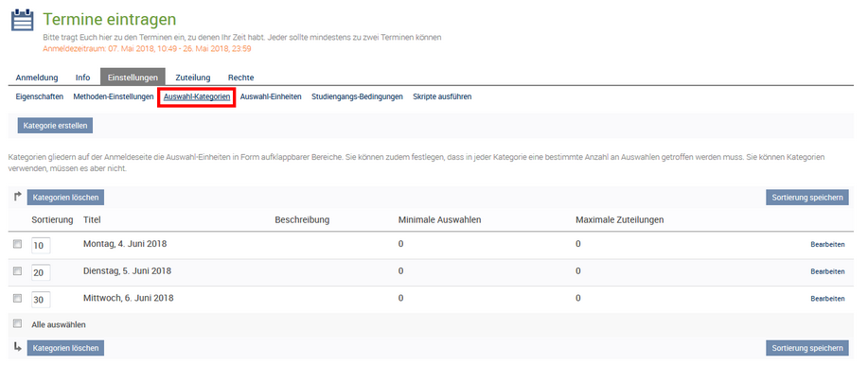
Task: Open the Skripte ausführen subtab
Action: (442, 96)
